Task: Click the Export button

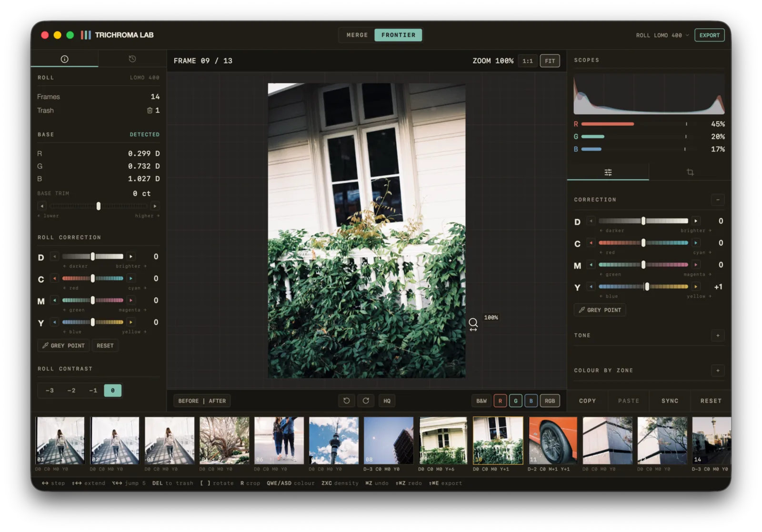Action: 710,35
